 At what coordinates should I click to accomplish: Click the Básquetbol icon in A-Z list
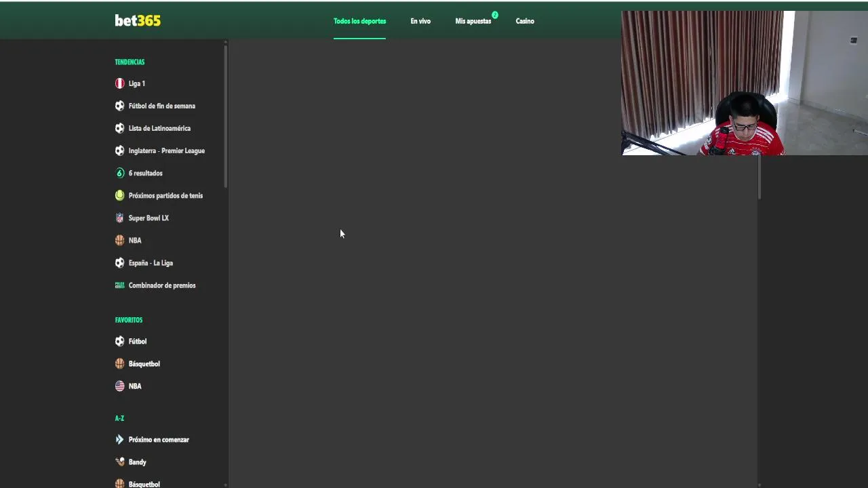coord(119,484)
